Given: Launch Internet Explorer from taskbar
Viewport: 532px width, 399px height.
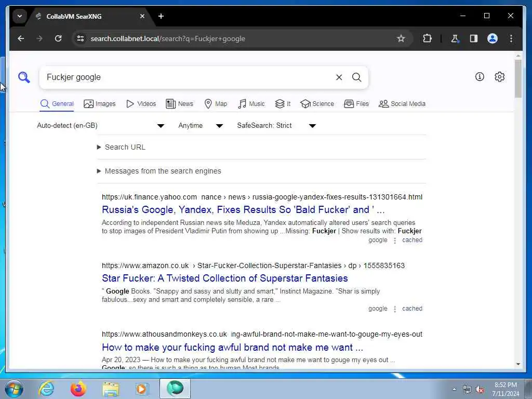Looking at the screenshot, I should [46, 389].
